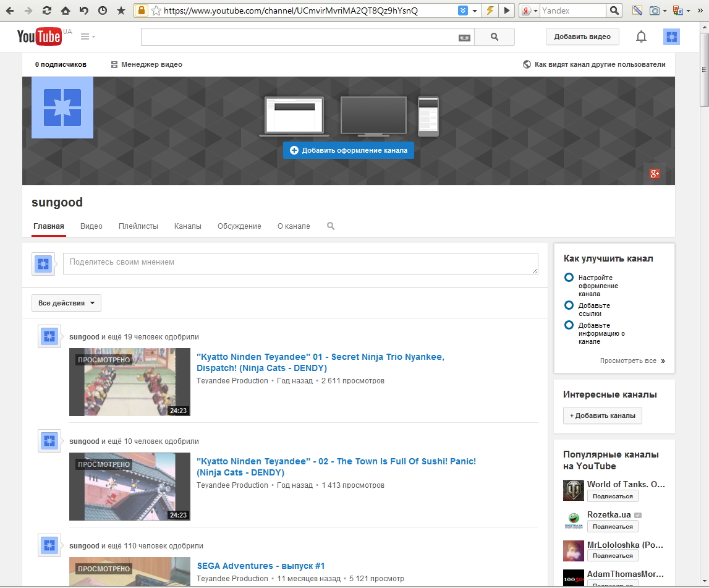Open the О канале tab
The height and width of the screenshot is (588, 709).
click(x=294, y=226)
